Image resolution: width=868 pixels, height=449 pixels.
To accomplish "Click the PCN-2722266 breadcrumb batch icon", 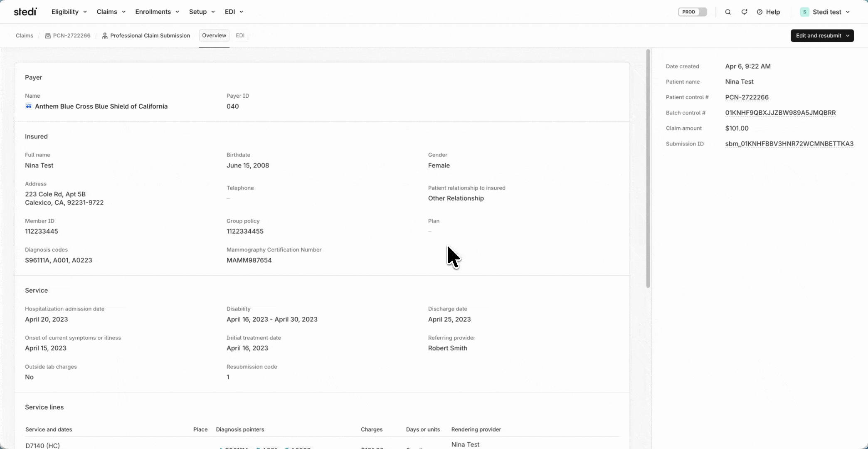I will [x=48, y=36].
